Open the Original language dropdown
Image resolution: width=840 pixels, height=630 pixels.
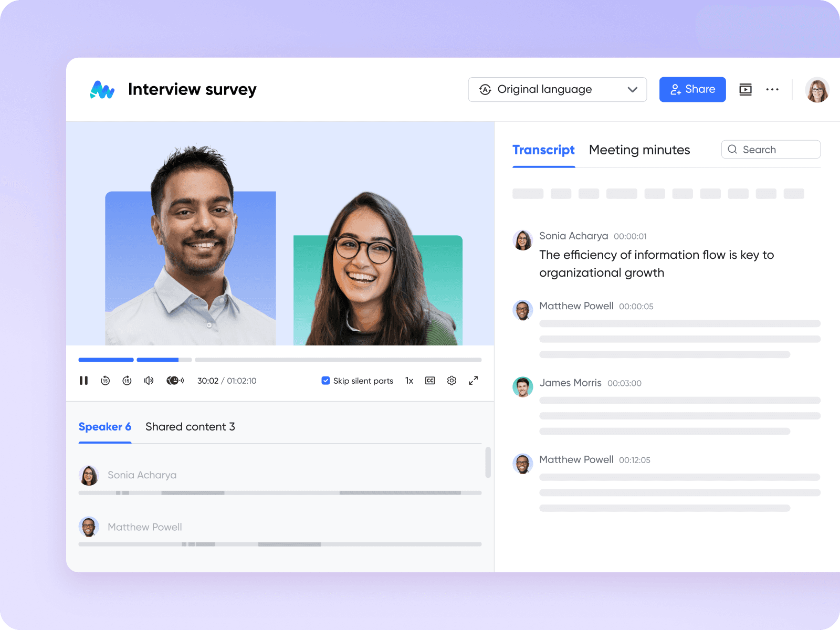tap(557, 90)
